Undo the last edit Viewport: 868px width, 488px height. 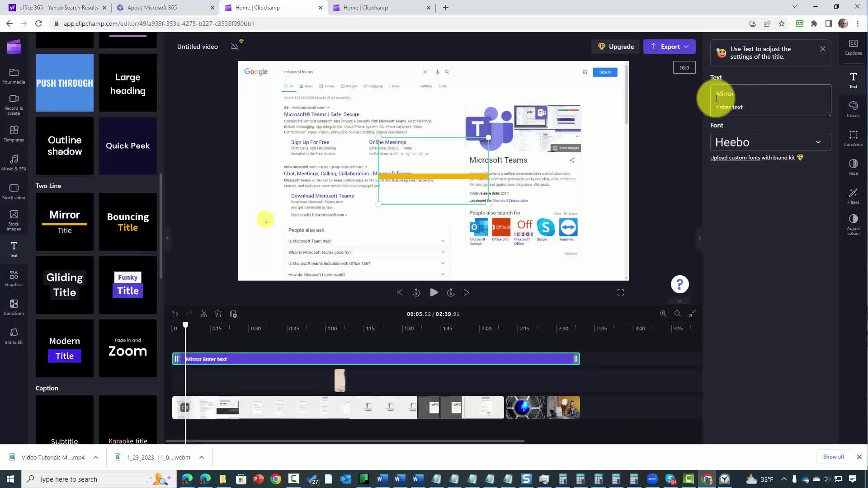[175, 314]
